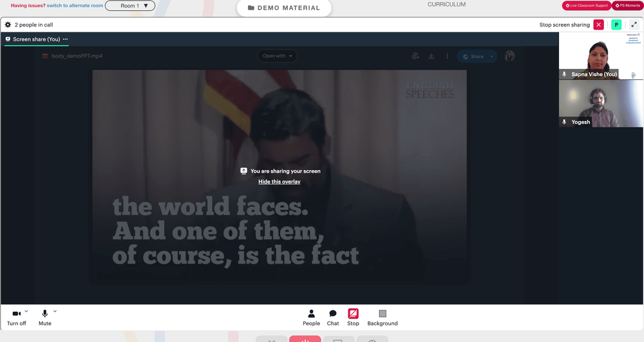This screenshot has height=342, width=644.
Task: Select Yogesh video tile
Action: click(601, 104)
